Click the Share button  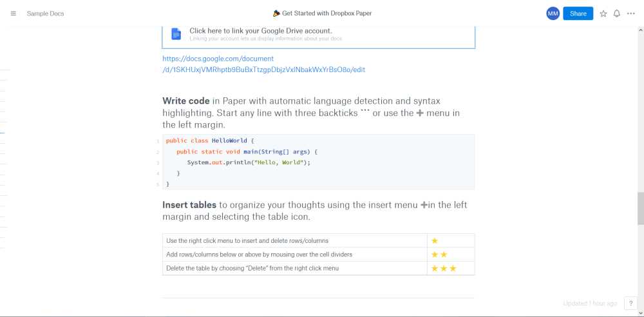click(578, 14)
